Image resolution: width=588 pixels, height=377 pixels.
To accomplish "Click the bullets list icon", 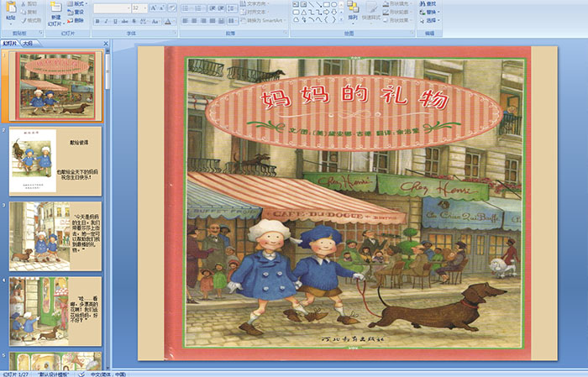I will 186,8.
